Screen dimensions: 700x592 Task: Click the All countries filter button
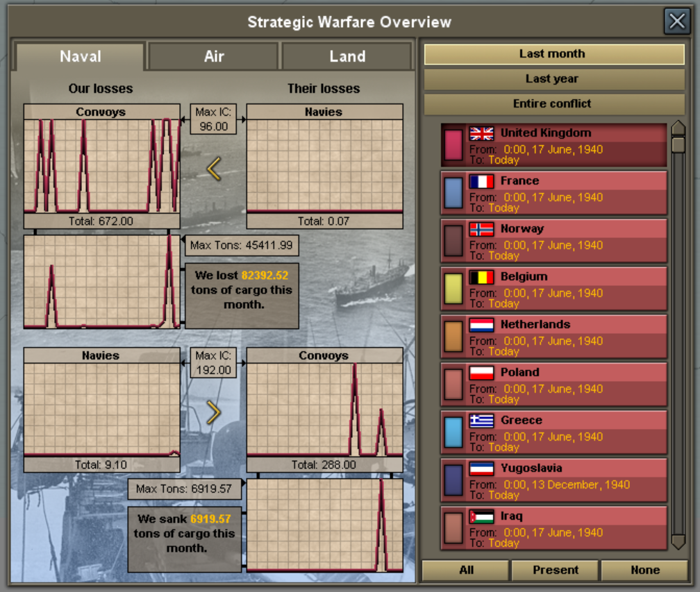466,570
